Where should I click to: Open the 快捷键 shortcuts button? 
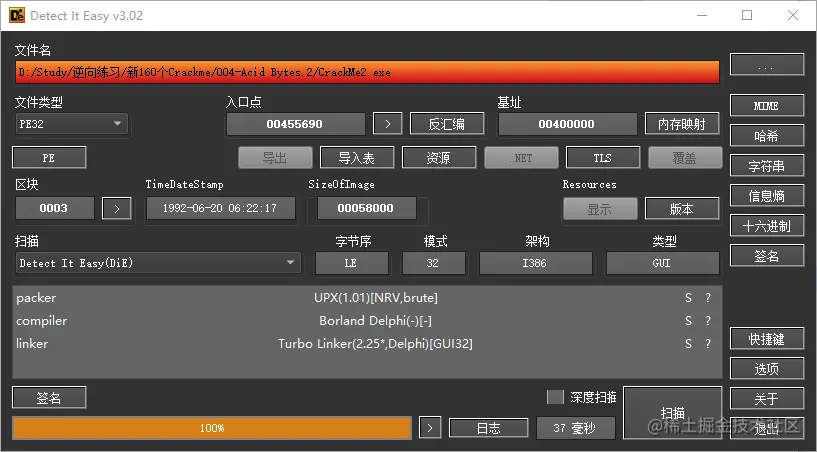tap(767, 339)
